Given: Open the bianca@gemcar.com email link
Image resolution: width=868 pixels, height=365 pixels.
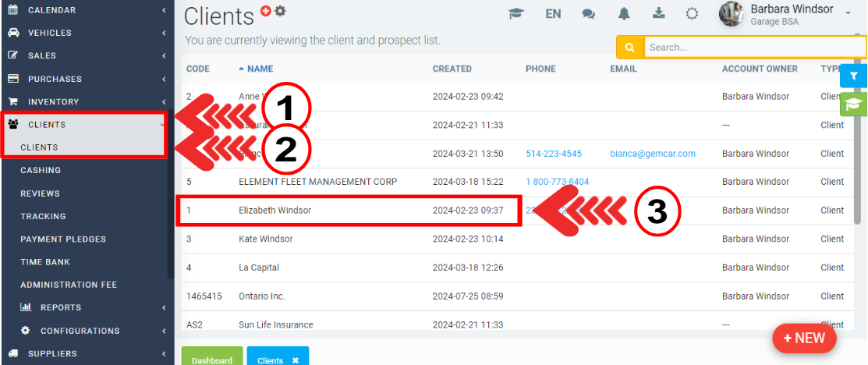Looking at the screenshot, I should [x=652, y=154].
